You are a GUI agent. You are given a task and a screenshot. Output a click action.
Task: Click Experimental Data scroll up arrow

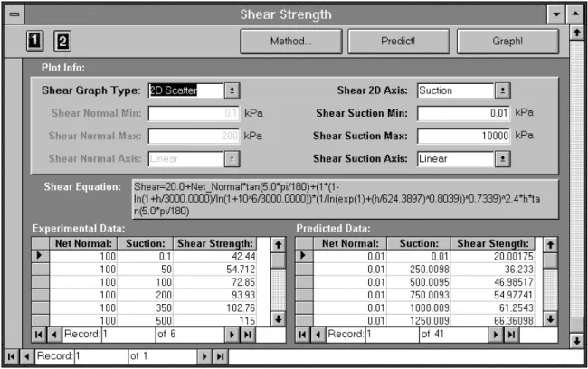(278, 245)
